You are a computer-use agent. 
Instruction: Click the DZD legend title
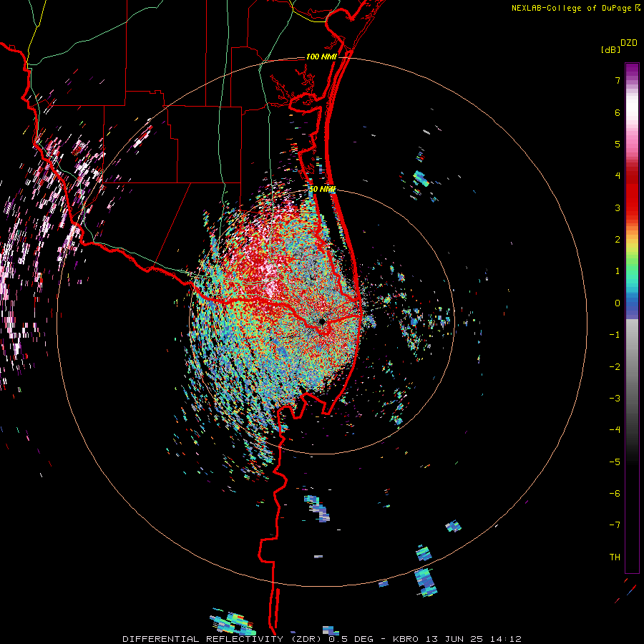[629, 43]
